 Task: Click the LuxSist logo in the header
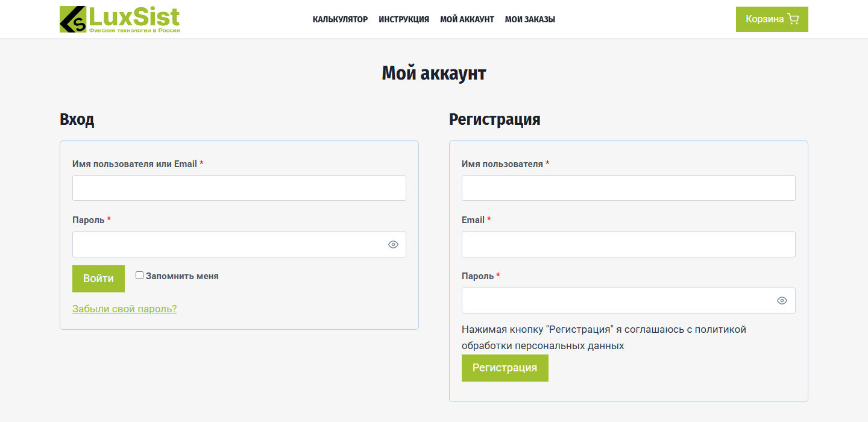pyautogui.click(x=120, y=19)
